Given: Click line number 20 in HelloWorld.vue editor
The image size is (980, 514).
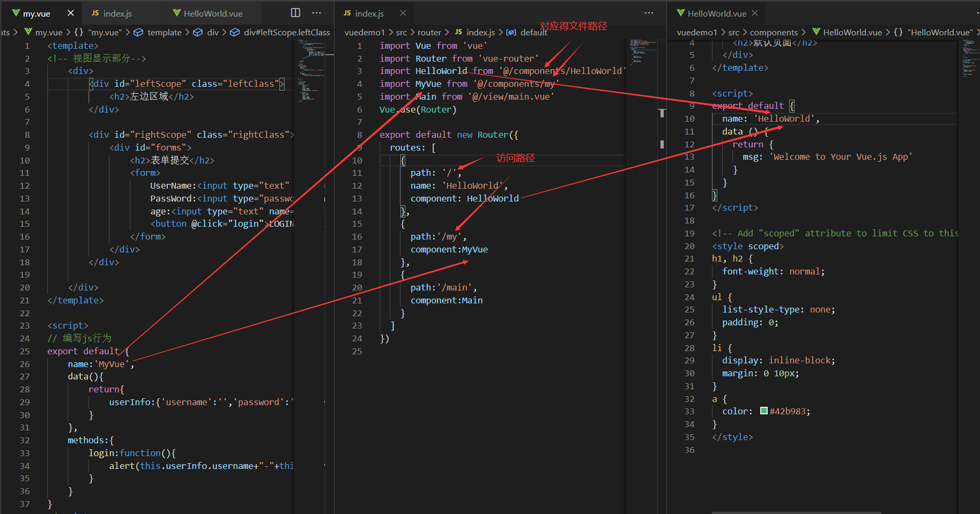Looking at the screenshot, I should tap(689, 246).
